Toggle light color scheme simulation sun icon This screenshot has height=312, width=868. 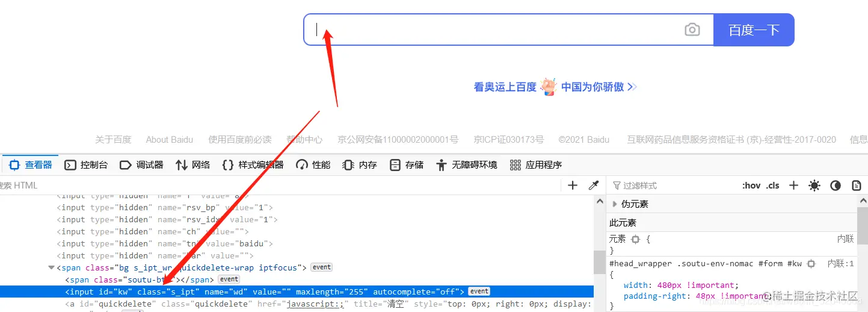point(814,186)
